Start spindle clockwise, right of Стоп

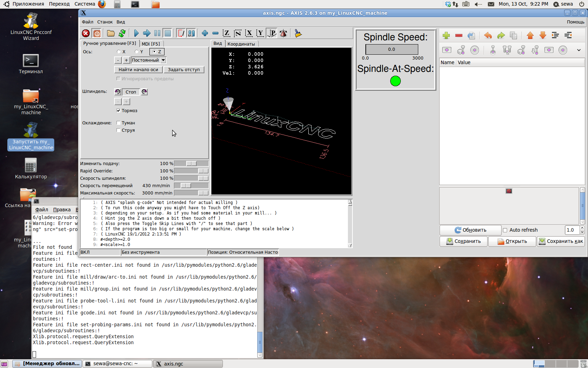(x=144, y=92)
